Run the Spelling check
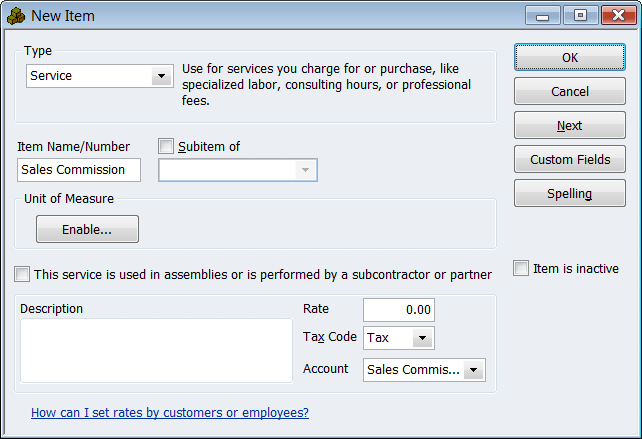The height and width of the screenshot is (439, 642). (x=569, y=194)
